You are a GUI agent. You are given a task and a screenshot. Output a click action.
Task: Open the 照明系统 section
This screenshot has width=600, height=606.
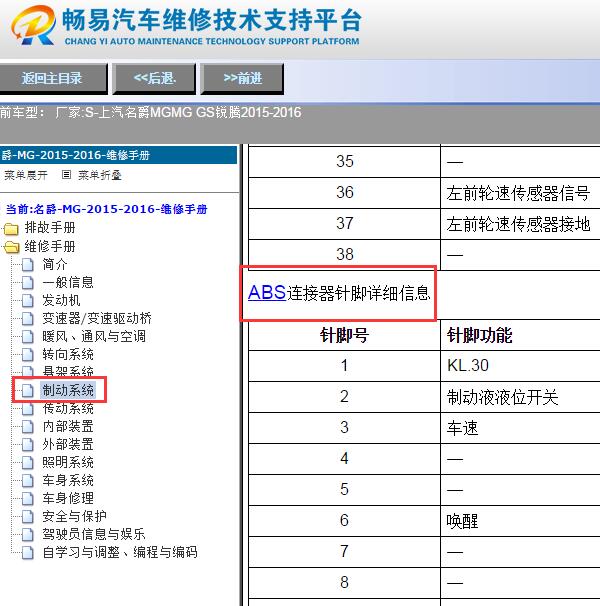[x=68, y=462]
